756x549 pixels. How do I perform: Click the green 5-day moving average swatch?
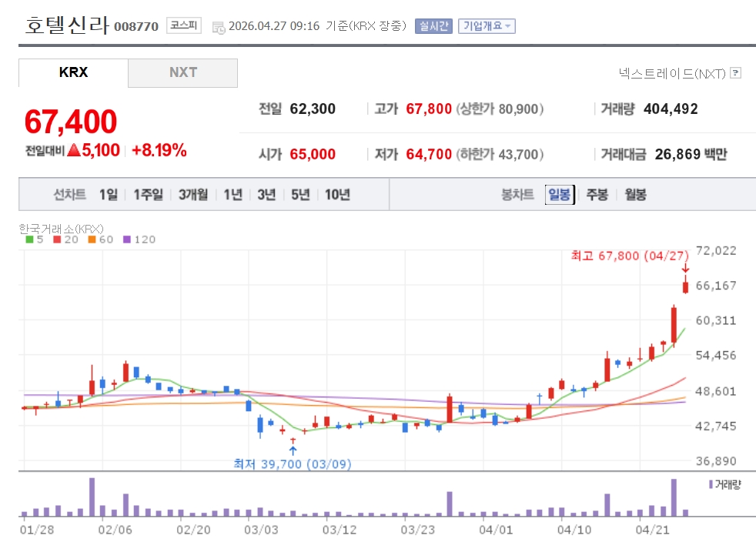[29, 239]
